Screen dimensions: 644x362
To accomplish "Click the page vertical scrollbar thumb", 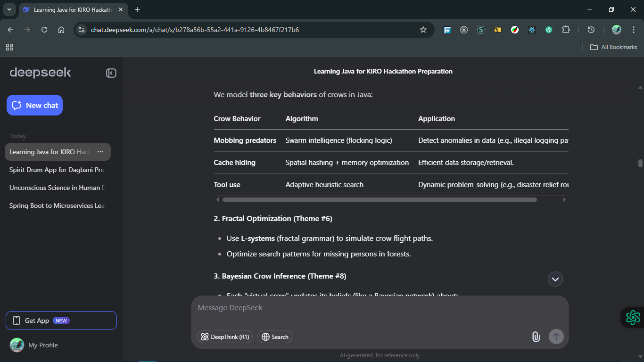I will pos(640,163).
